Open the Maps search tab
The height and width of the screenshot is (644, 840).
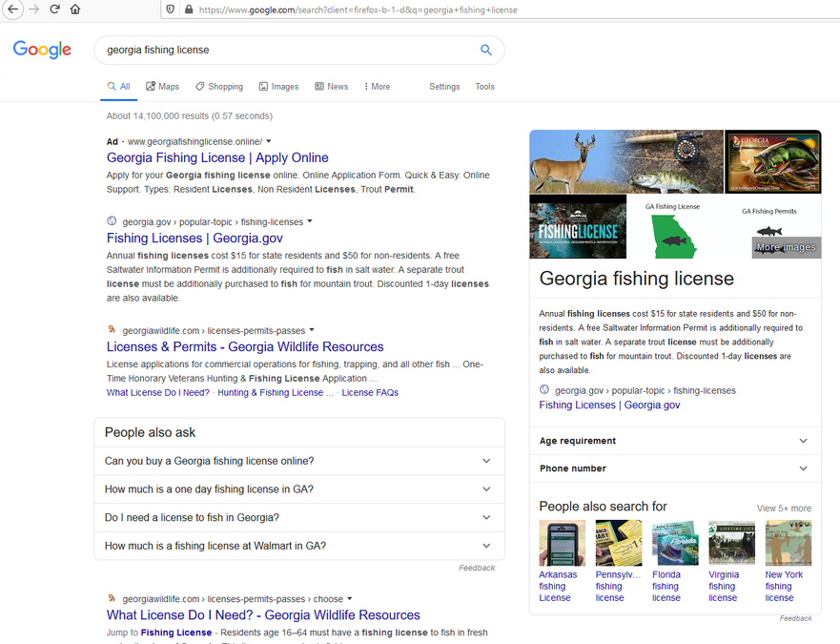coord(162,87)
